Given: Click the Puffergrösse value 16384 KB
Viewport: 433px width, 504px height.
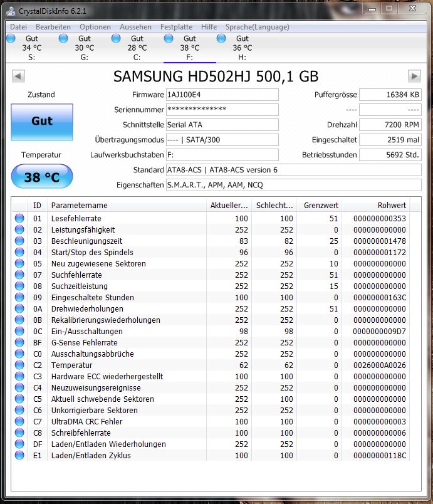Looking at the screenshot, I should point(390,95).
